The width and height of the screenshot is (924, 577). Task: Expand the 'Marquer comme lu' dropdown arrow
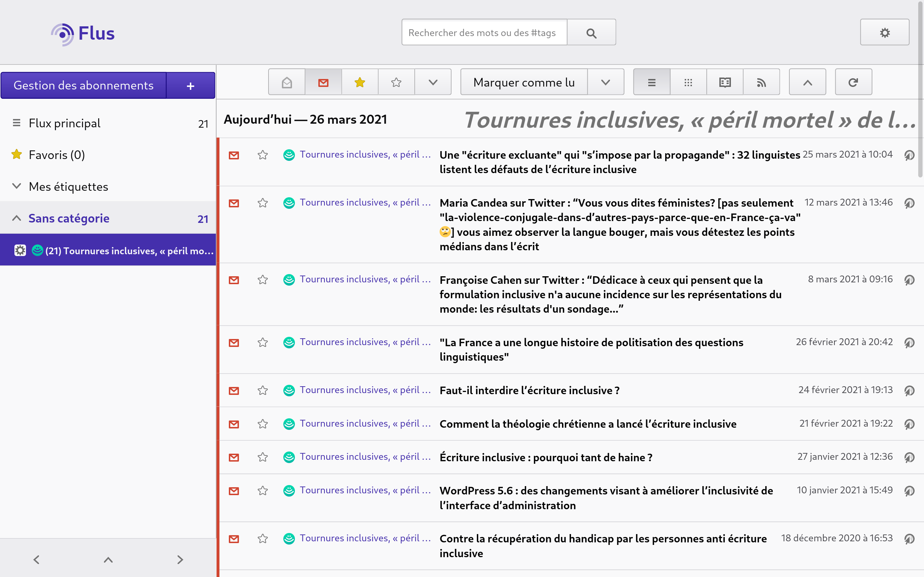coord(606,82)
